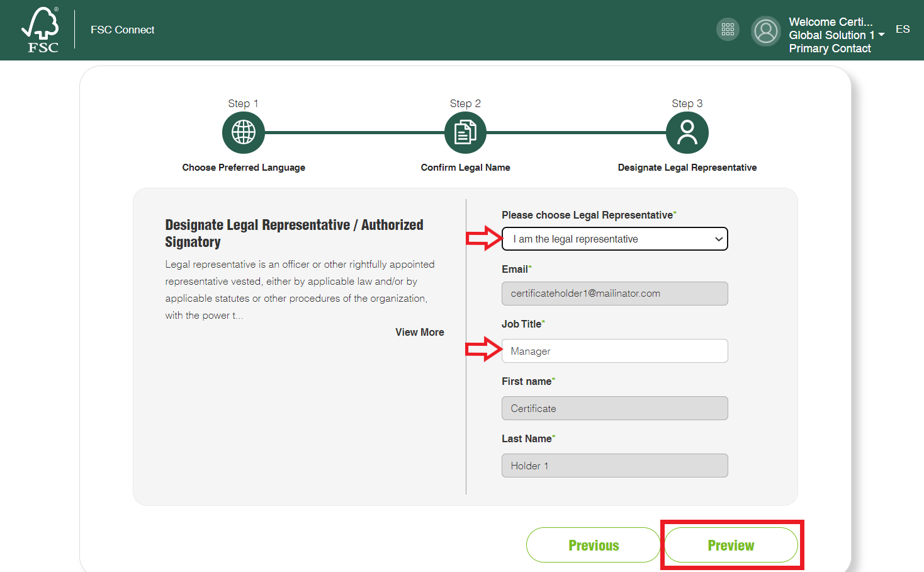Image resolution: width=924 pixels, height=572 pixels.
Task: Click the Step 1 globe icon
Action: pyautogui.click(x=244, y=132)
